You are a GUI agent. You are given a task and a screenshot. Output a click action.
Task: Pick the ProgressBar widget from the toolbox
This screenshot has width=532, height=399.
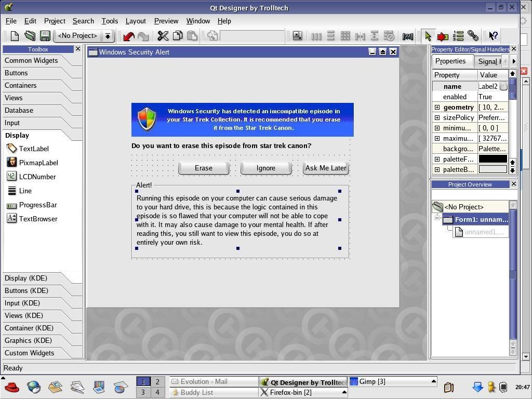32,205
